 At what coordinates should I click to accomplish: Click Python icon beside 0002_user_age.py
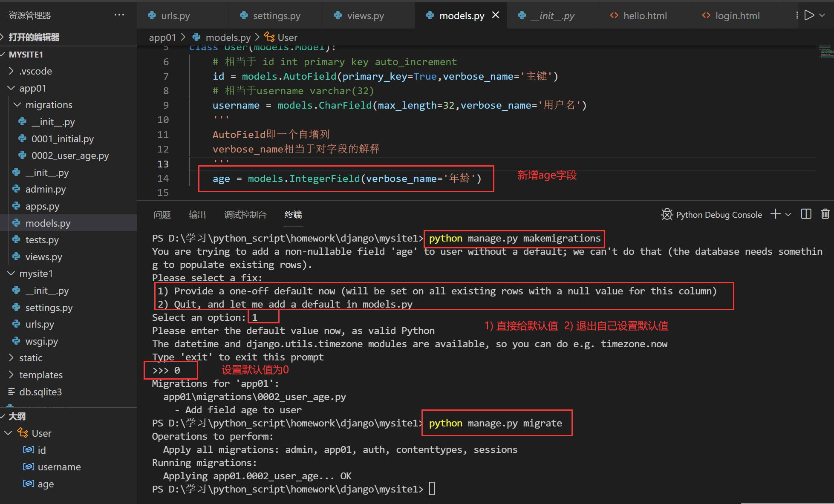22,155
